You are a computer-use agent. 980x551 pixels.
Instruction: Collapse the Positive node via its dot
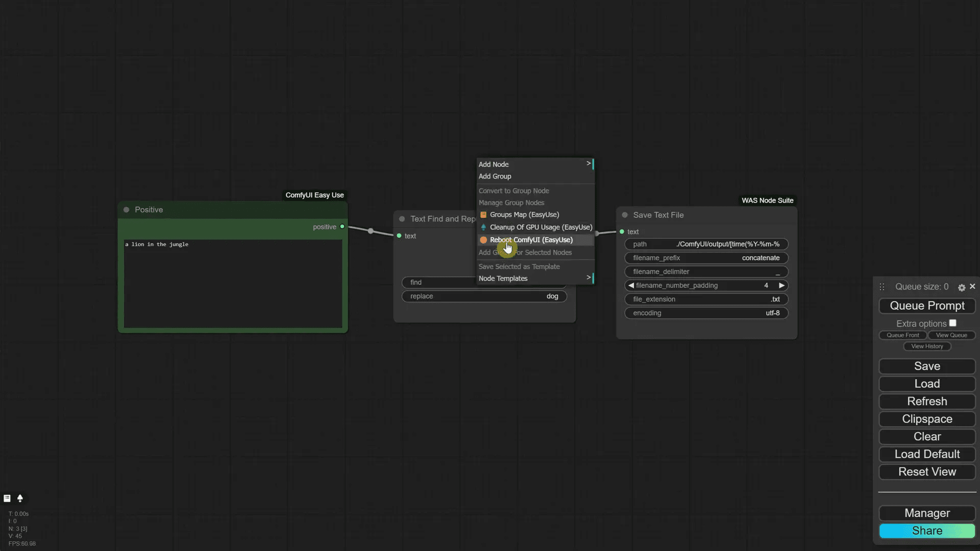coord(127,210)
